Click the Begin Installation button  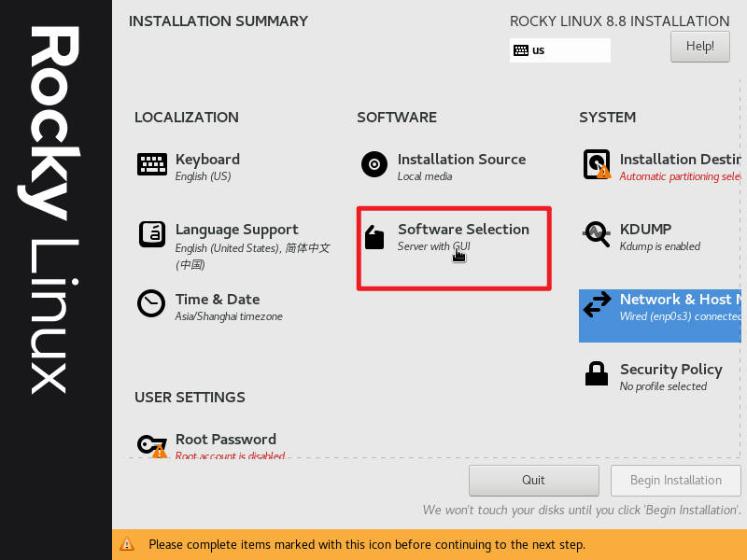(x=675, y=480)
